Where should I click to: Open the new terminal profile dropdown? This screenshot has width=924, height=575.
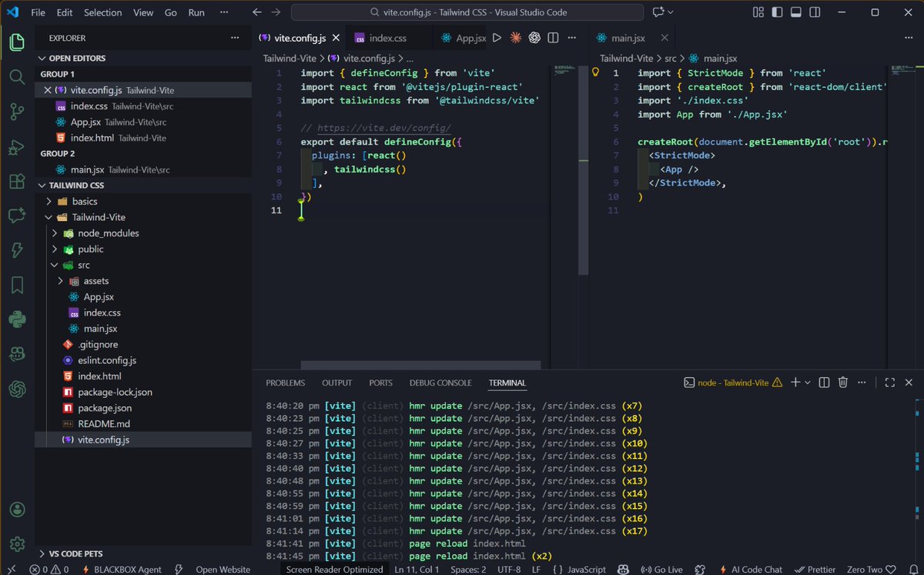807,383
